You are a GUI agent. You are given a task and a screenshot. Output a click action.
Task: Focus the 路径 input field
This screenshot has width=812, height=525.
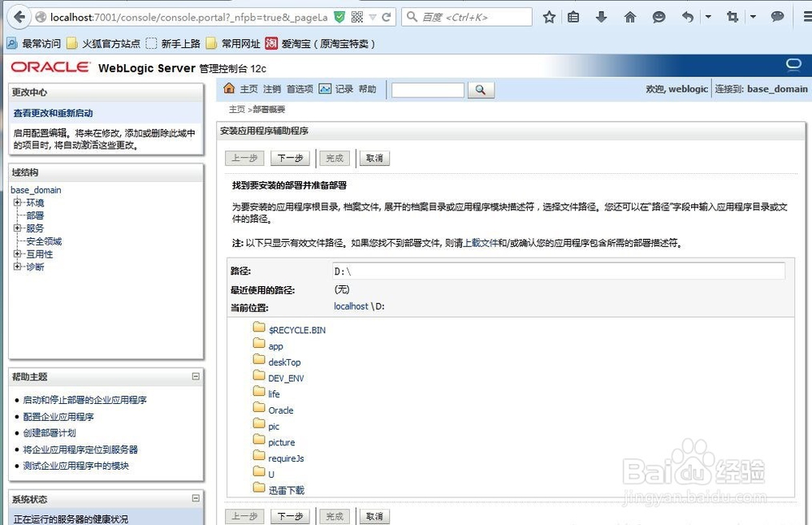(x=559, y=271)
